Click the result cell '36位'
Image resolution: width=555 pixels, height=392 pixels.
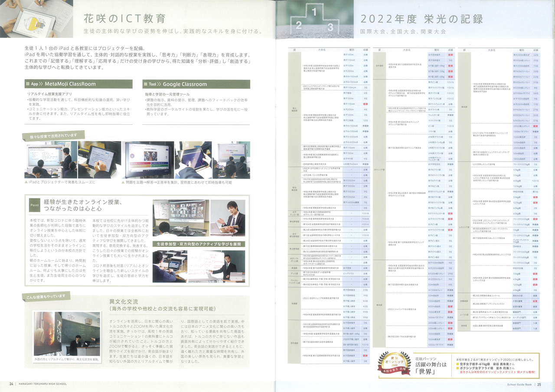click(x=536, y=93)
